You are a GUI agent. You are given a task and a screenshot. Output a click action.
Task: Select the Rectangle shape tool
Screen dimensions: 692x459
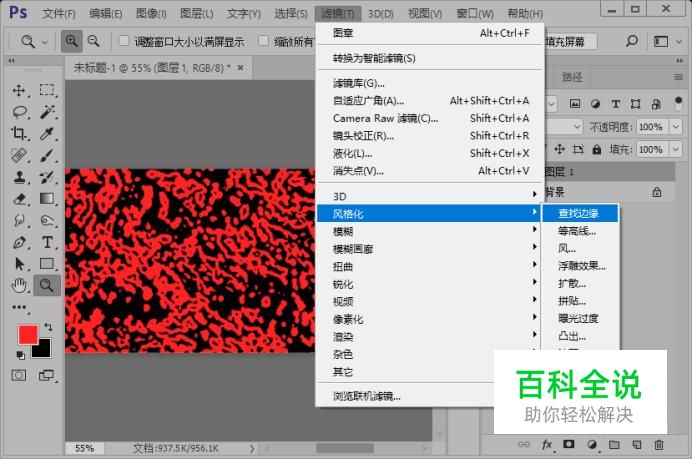(x=47, y=263)
